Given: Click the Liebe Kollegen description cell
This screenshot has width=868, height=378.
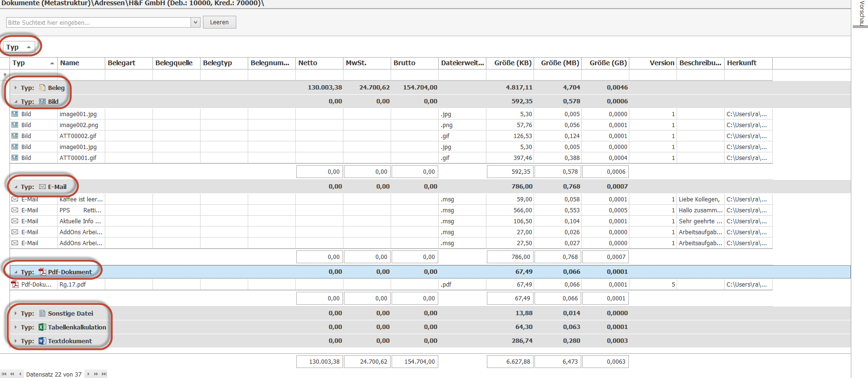Looking at the screenshot, I should 700,199.
